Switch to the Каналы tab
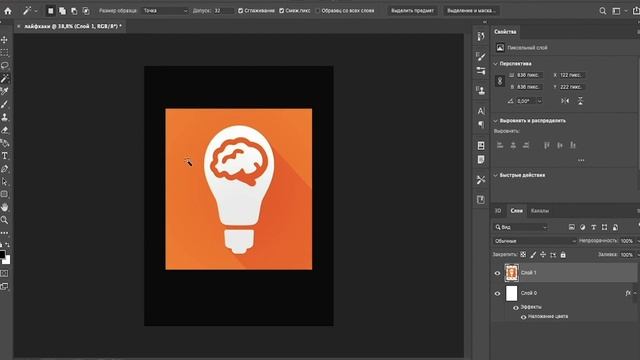The width and height of the screenshot is (640, 360). (540, 211)
